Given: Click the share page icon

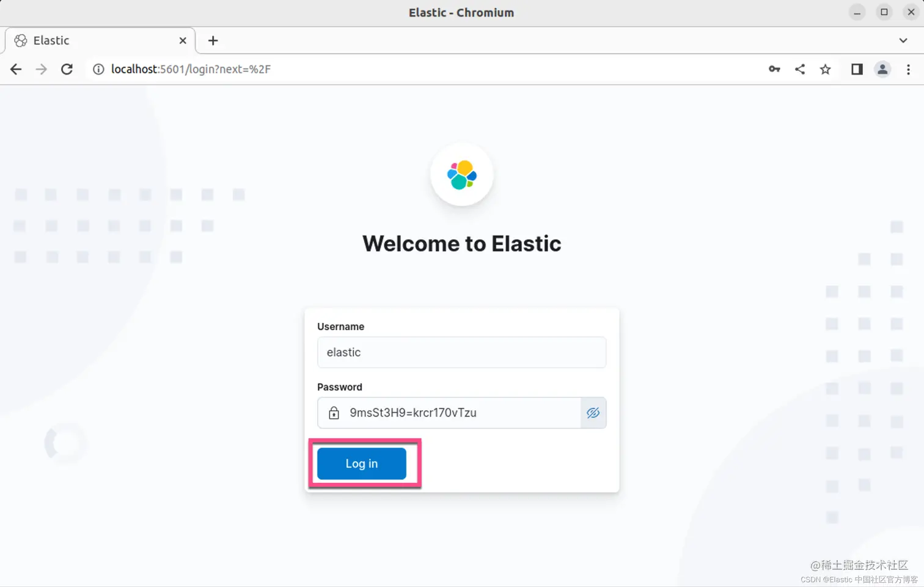Looking at the screenshot, I should pos(800,69).
